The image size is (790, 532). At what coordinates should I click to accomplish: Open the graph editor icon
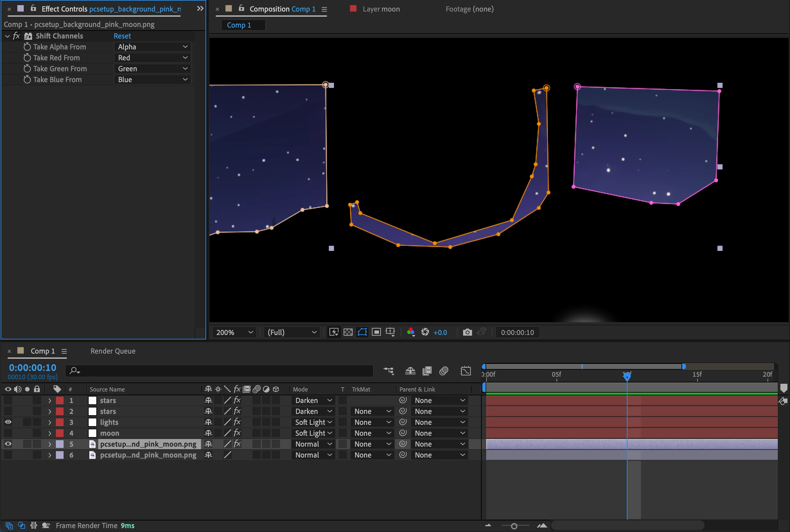point(465,371)
